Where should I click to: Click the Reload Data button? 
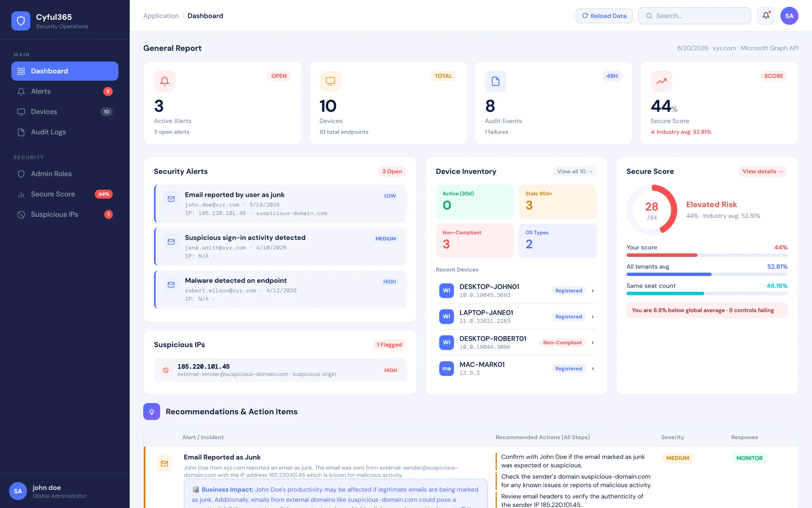click(x=604, y=16)
